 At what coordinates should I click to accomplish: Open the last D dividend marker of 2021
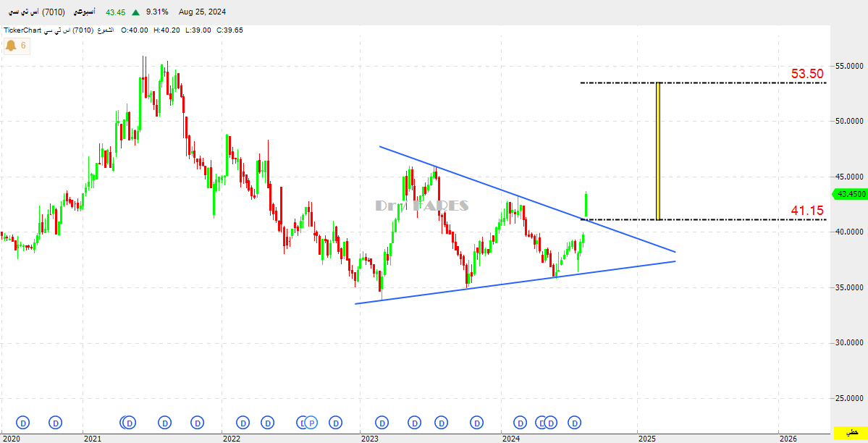(x=197, y=423)
